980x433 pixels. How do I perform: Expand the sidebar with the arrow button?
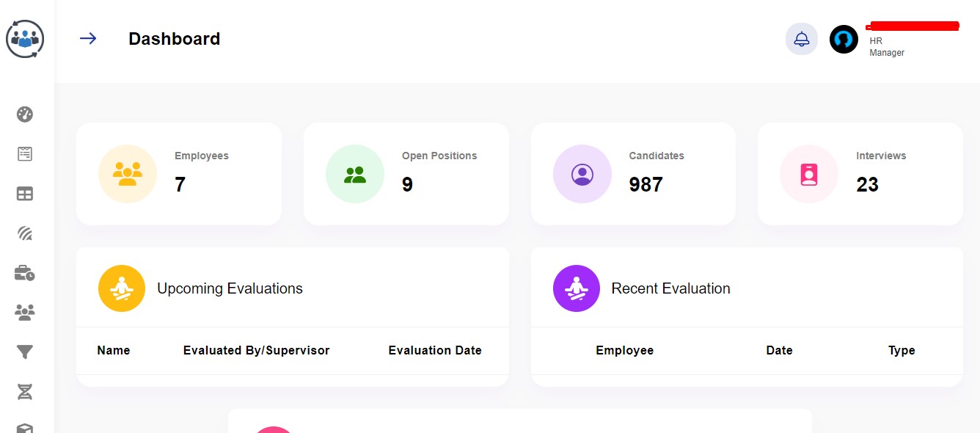click(x=88, y=39)
